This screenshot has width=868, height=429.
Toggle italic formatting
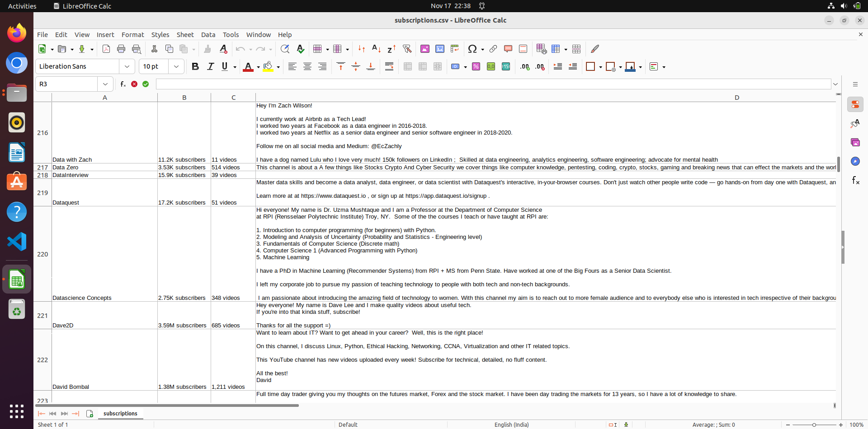[x=210, y=66]
